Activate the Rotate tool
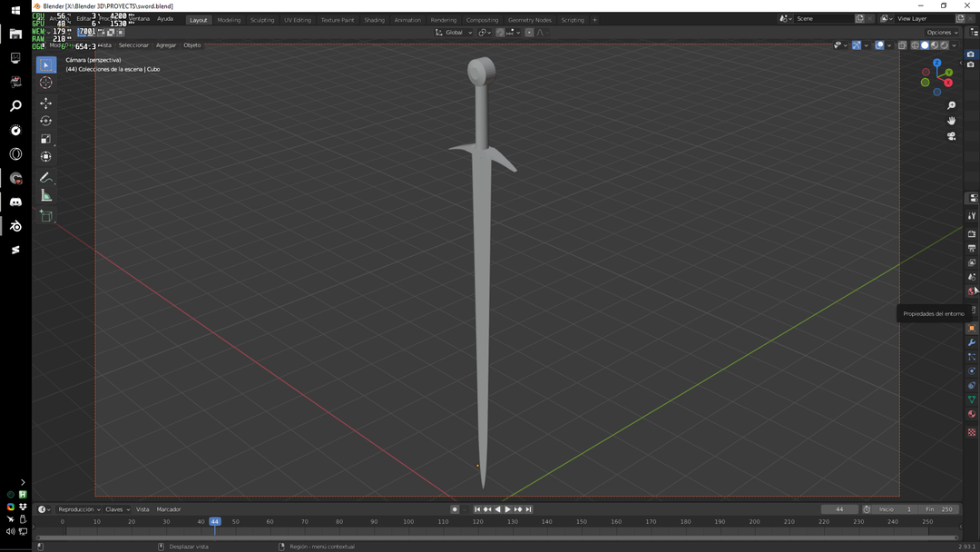980x552 pixels. (x=45, y=120)
